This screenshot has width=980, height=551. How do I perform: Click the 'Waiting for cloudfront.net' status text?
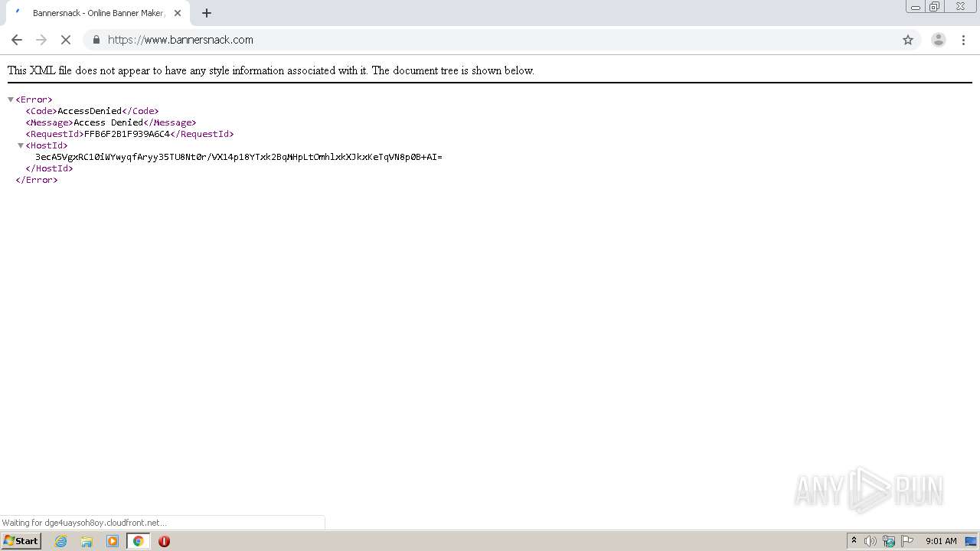pos(84,523)
